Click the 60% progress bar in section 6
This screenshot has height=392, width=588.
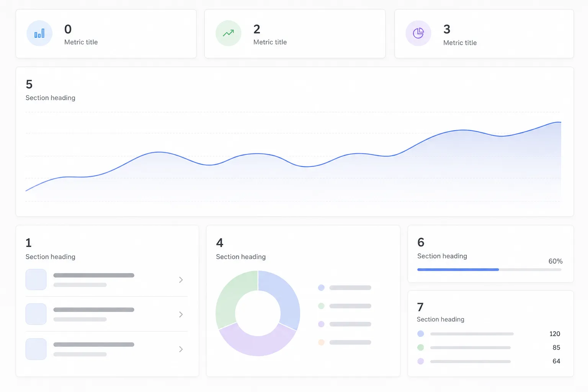(489, 269)
